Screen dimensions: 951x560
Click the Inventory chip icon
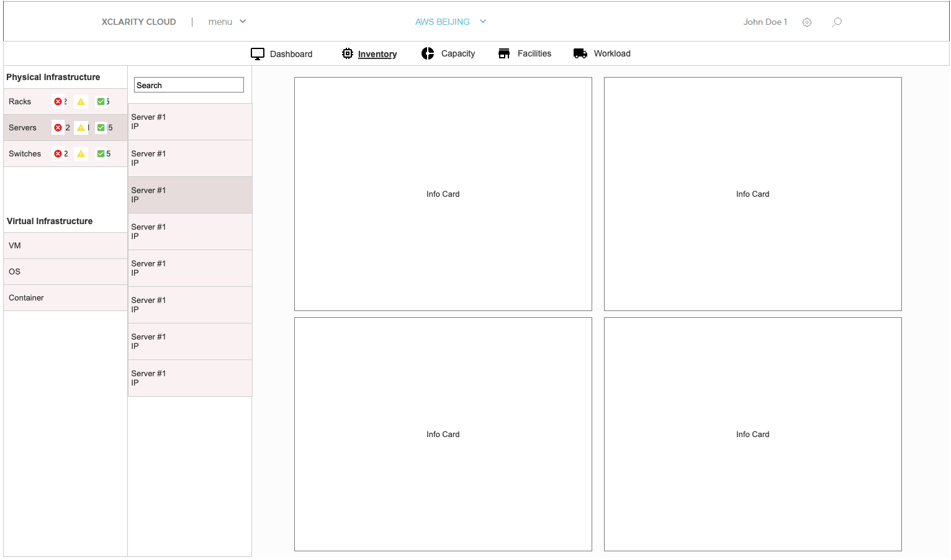(348, 53)
